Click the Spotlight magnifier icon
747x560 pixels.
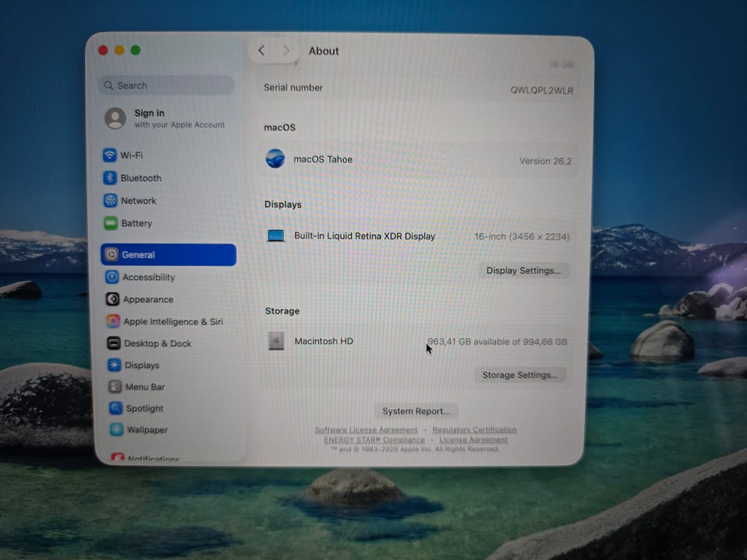[115, 408]
